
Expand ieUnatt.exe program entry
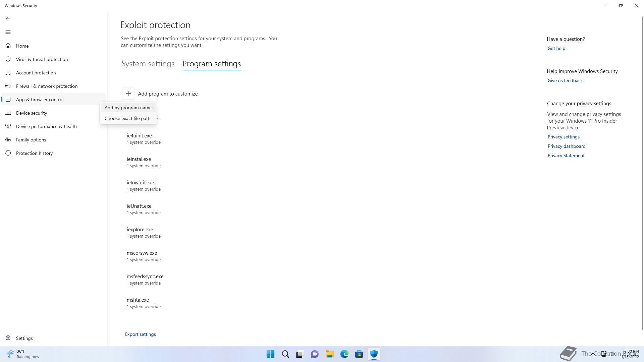click(144, 209)
